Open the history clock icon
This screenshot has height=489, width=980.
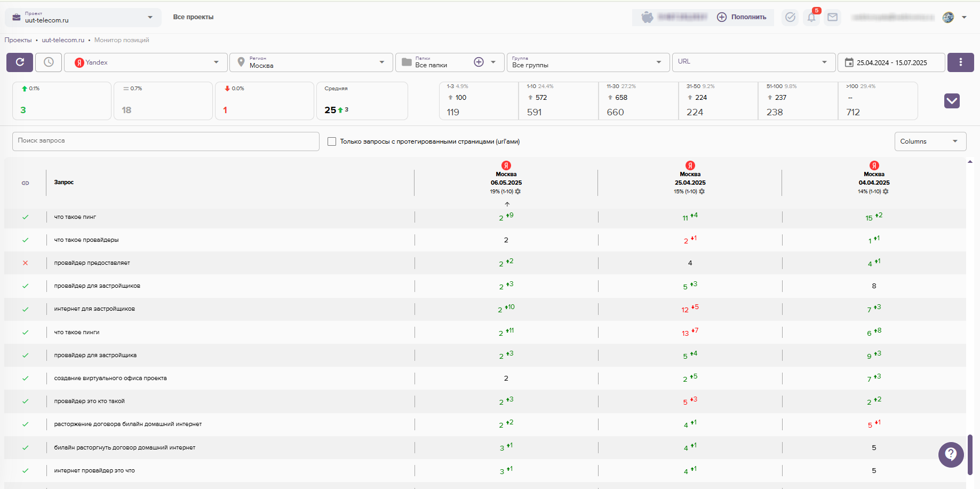coord(49,62)
